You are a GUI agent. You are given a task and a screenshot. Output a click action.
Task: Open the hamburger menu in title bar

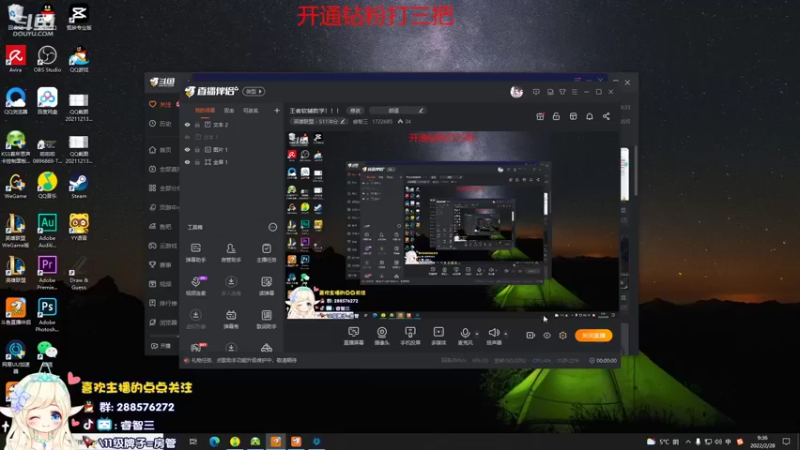574,92
